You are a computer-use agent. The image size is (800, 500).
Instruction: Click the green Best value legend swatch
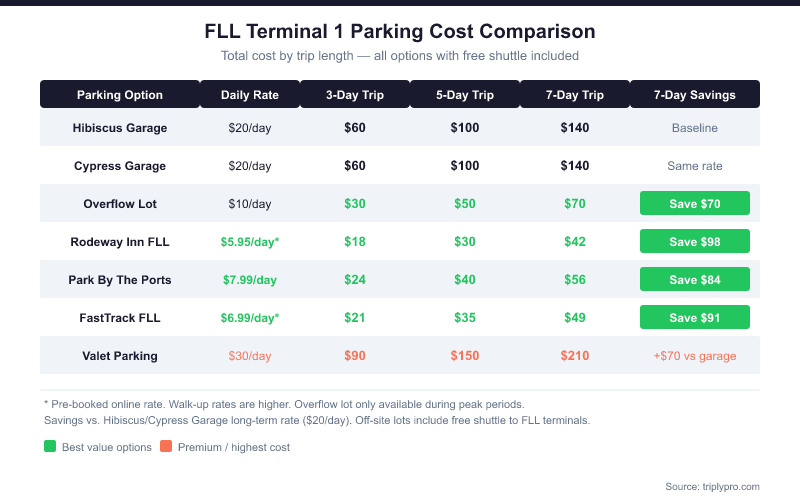50,447
